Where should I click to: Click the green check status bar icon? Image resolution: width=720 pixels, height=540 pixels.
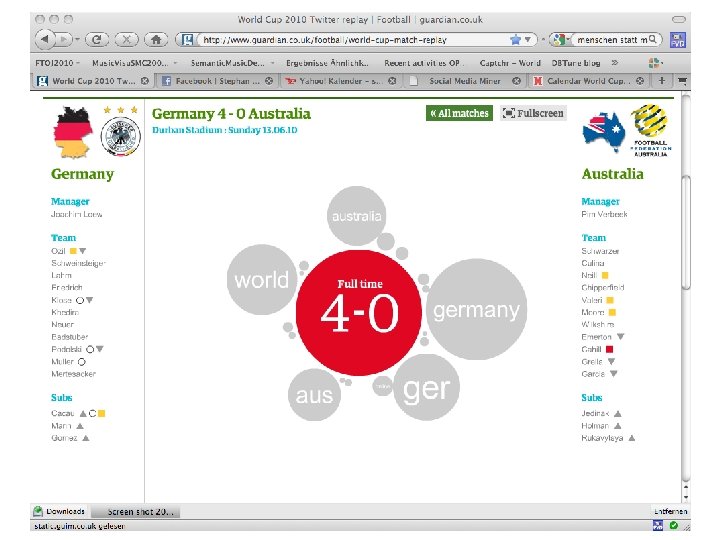click(x=674, y=525)
